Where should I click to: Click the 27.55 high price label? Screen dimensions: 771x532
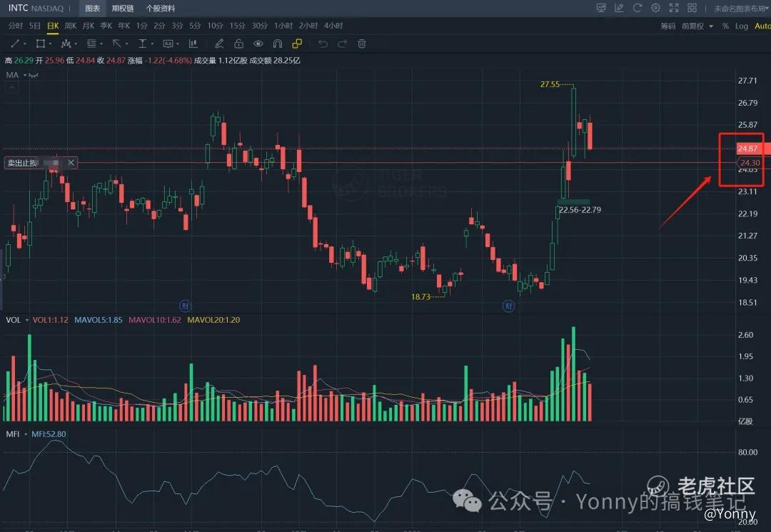point(550,84)
